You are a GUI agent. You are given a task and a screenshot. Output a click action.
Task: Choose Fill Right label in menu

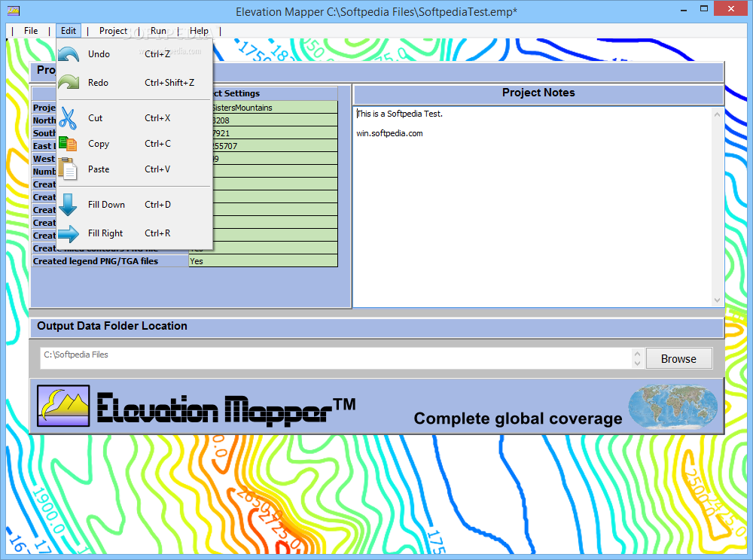point(105,233)
